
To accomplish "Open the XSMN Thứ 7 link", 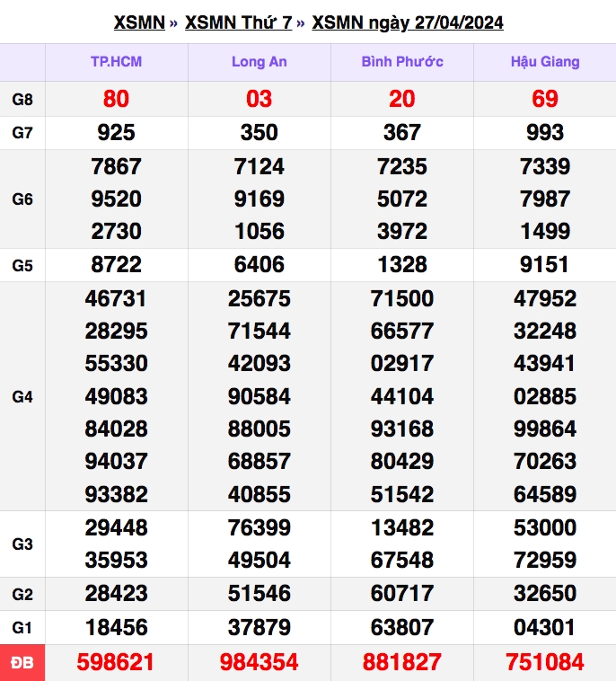I will pos(238,22).
